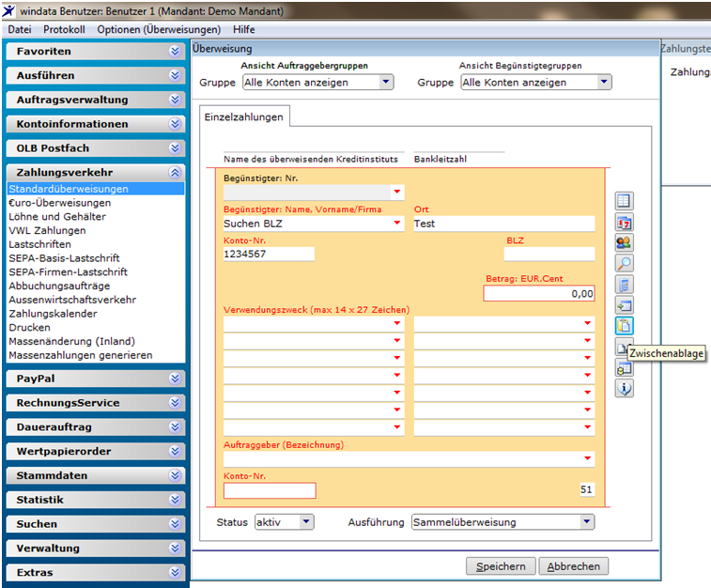
Task: Expand the Auftragsverwaltung panel
Action: click(x=175, y=100)
